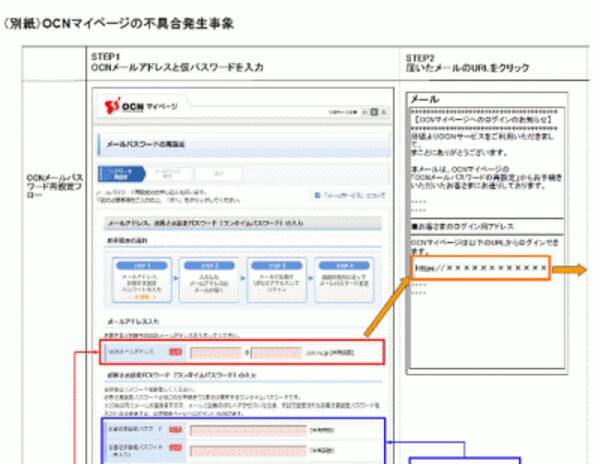This screenshot has width=600, height=464.
Task: Click the お手続きの流れ section heading
Action: (127, 241)
